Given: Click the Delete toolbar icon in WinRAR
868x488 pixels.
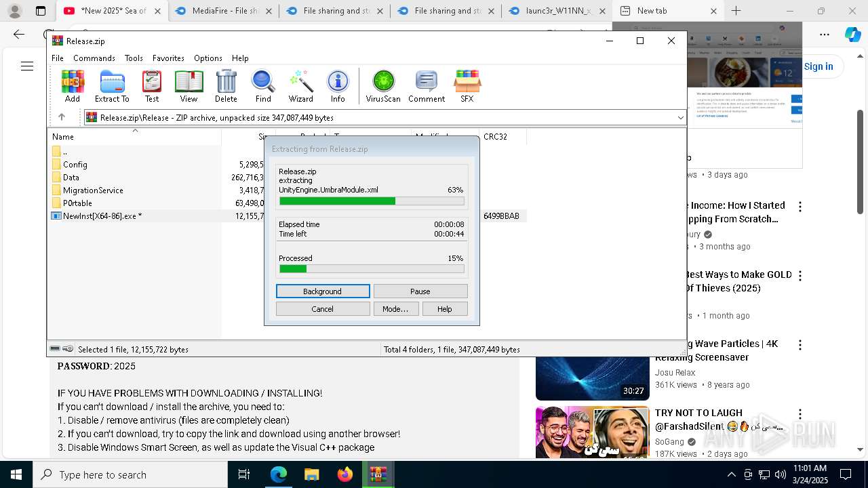Looking at the screenshot, I should [x=226, y=86].
